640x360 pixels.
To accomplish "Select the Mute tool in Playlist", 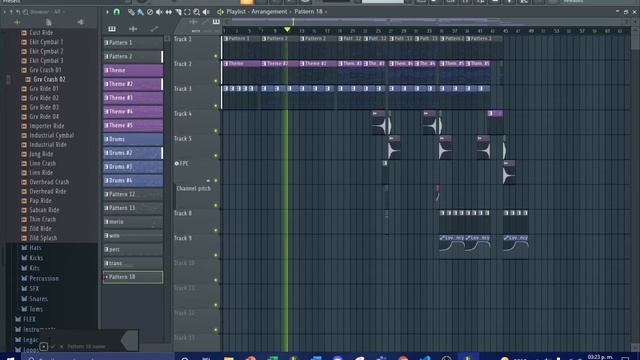I will tap(159, 12).
